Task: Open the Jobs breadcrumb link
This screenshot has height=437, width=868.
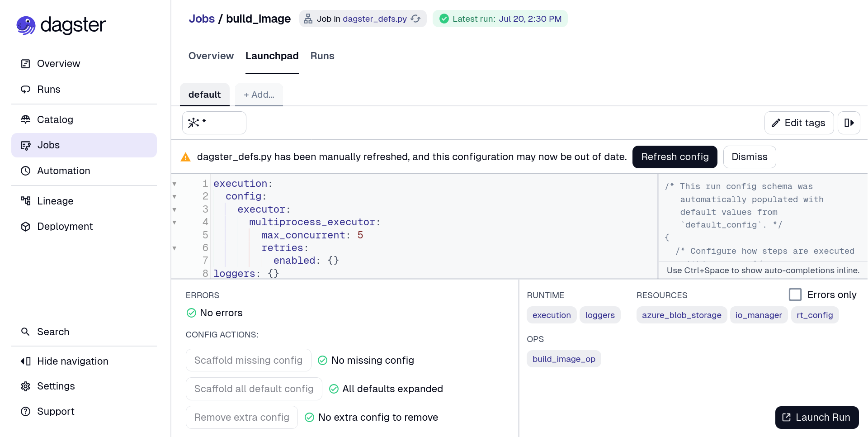Action: click(x=202, y=19)
